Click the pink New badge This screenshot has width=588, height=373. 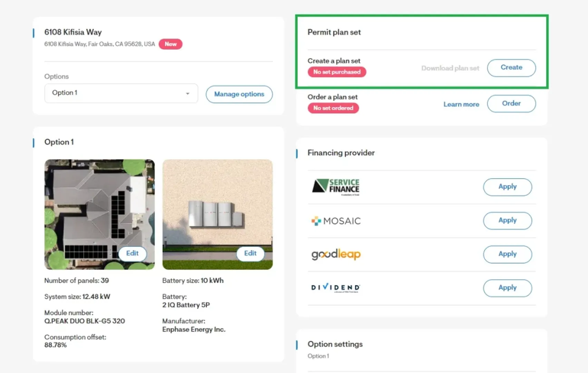(170, 44)
